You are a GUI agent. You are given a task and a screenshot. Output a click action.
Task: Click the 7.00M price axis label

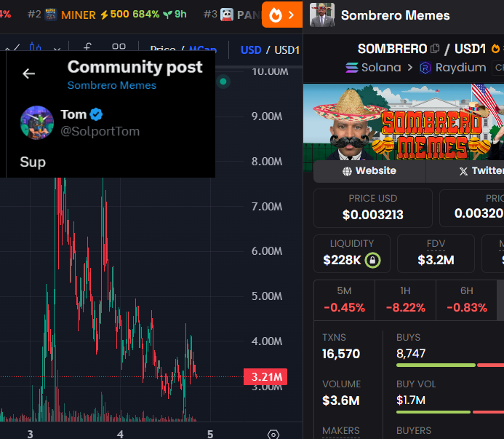tap(267, 206)
